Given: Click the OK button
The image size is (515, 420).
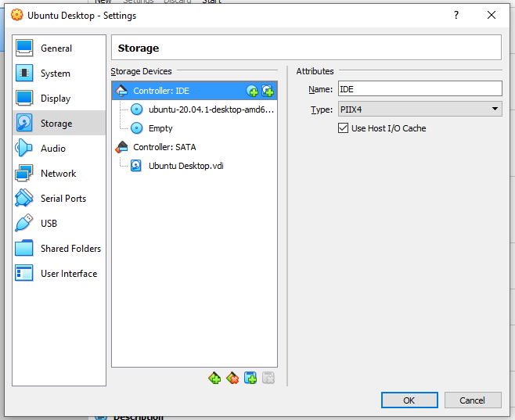Looking at the screenshot, I should [409, 400].
